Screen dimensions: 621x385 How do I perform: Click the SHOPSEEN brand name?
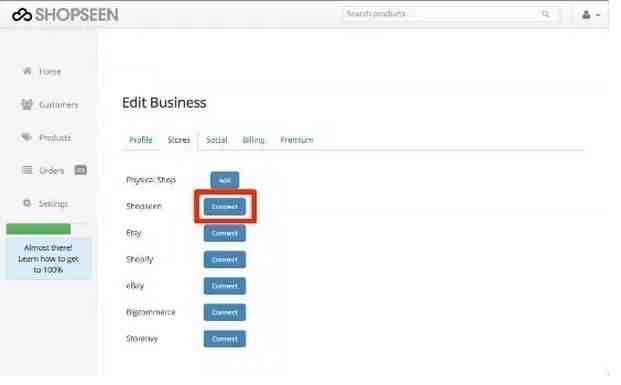click(77, 15)
